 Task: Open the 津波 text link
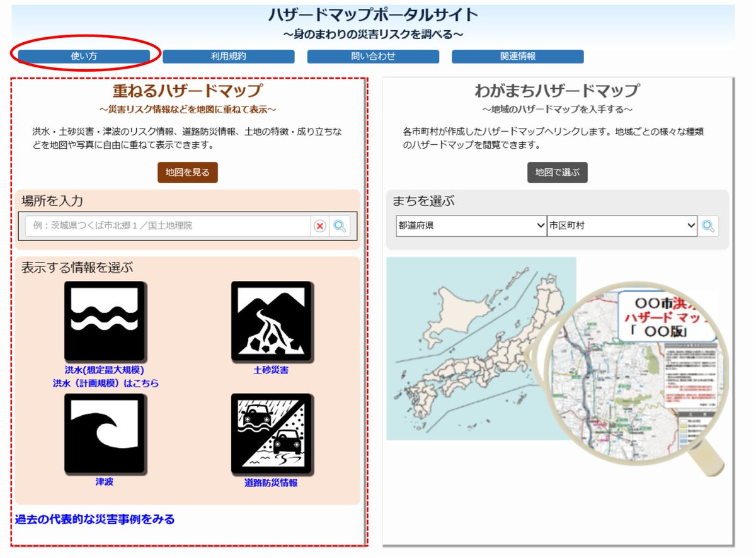105,482
